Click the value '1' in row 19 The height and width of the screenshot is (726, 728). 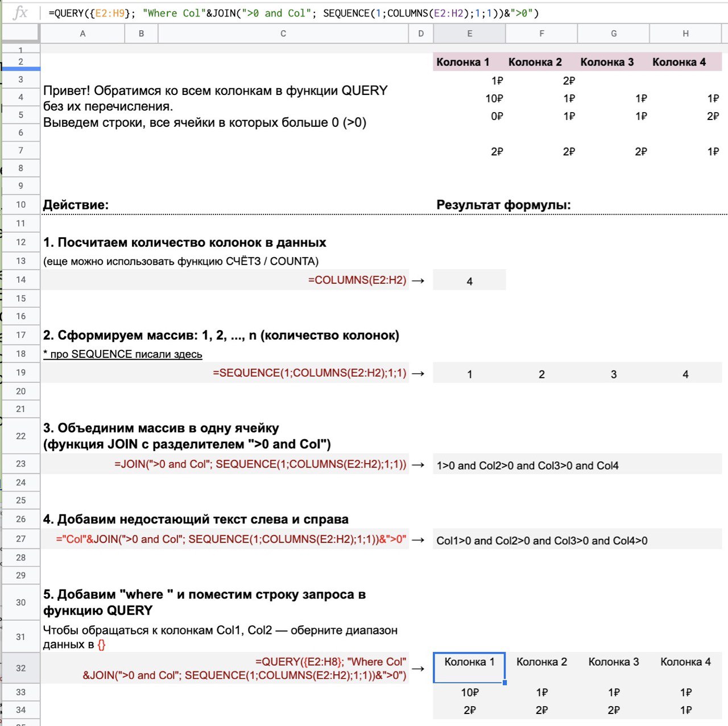click(x=470, y=374)
